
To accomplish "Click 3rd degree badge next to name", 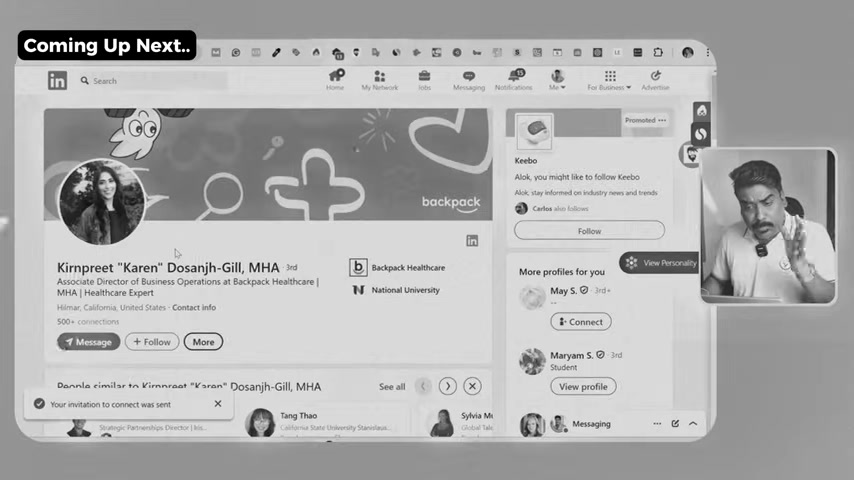I will point(292,268).
